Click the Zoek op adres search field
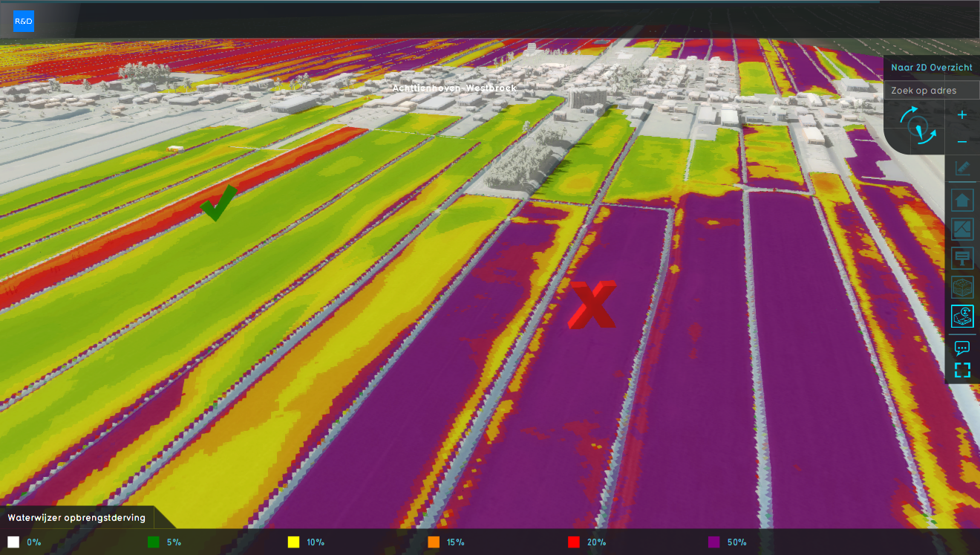This screenshot has width=980, height=555. coord(932,91)
